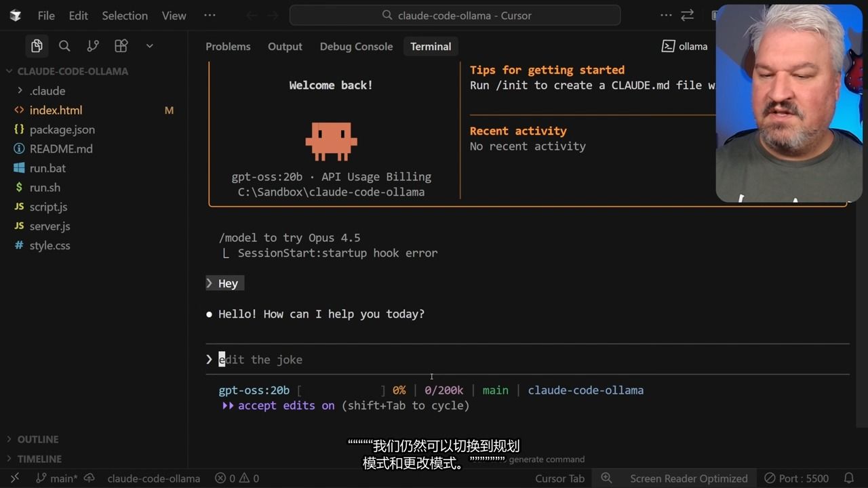Open the Selection menu

(125, 16)
